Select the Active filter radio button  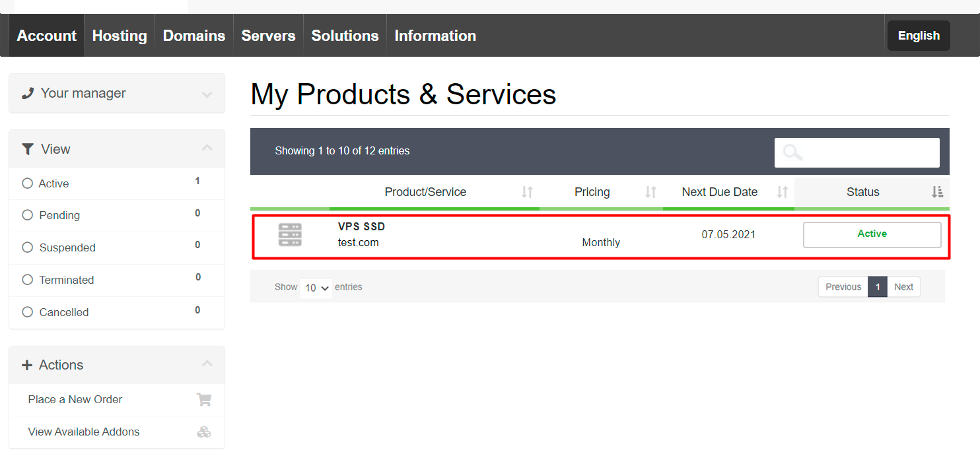(28, 183)
